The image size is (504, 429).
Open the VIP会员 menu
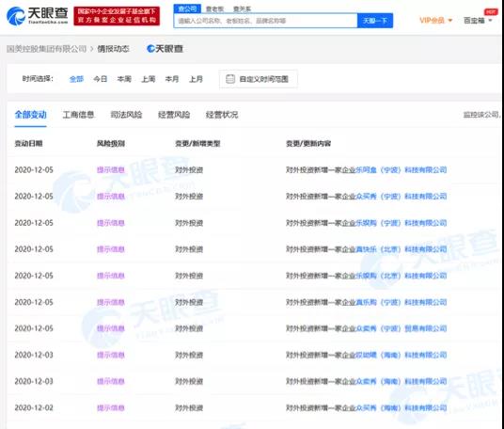[432, 21]
